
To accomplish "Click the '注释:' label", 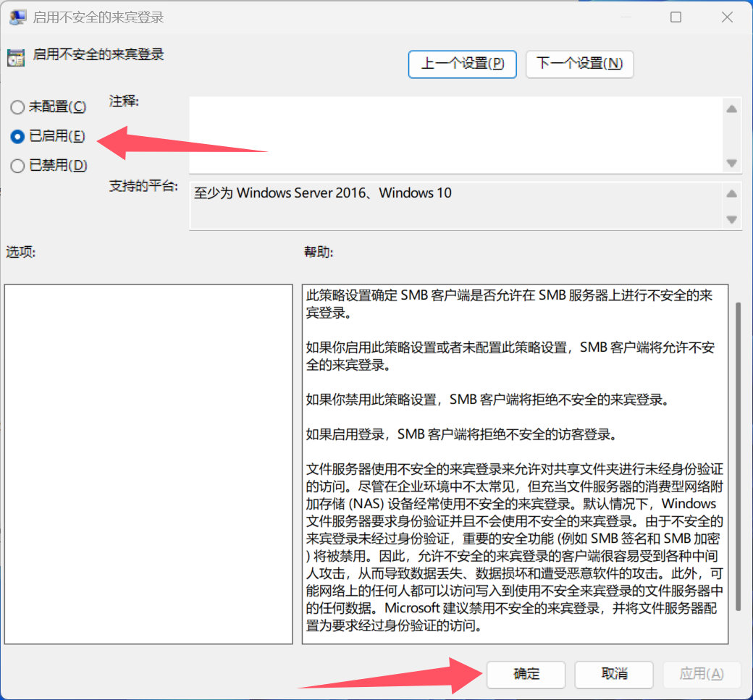I will click(x=124, y=101).
